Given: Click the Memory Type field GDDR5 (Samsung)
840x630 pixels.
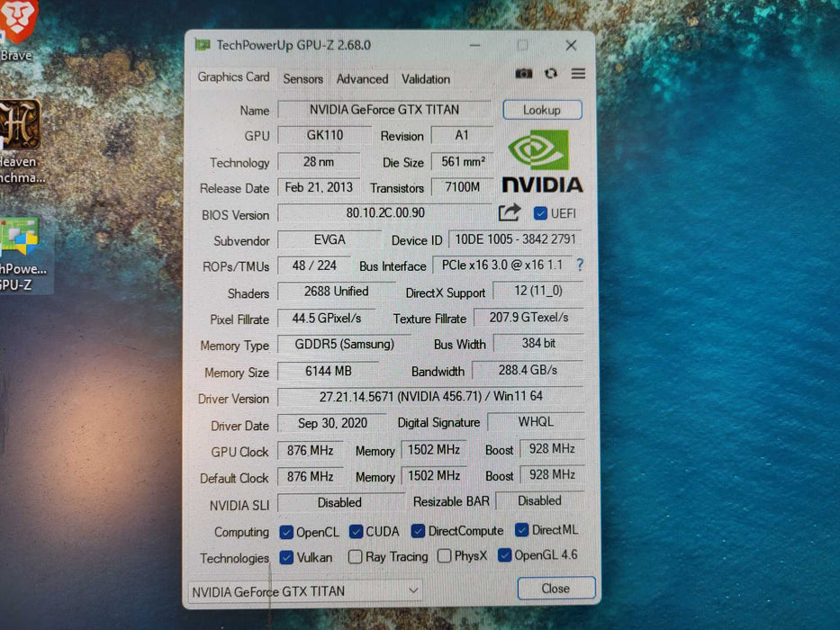Looking at the screenshot, I should point(344,344).
